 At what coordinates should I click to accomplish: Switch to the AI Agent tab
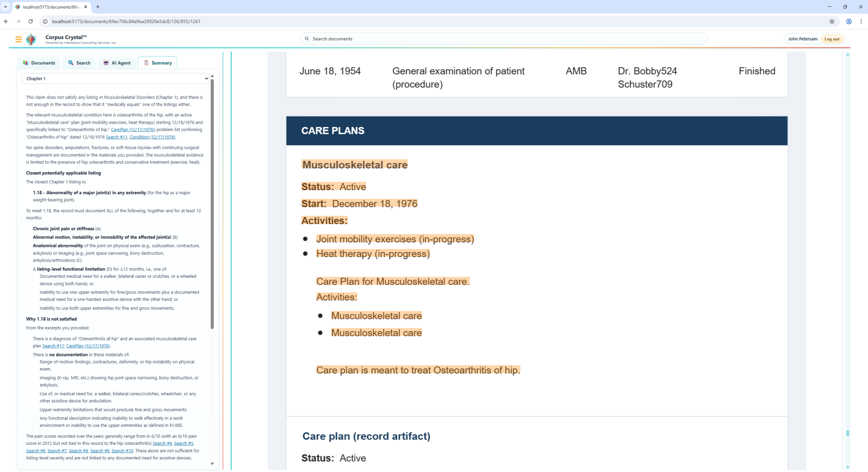coord(117,63)
